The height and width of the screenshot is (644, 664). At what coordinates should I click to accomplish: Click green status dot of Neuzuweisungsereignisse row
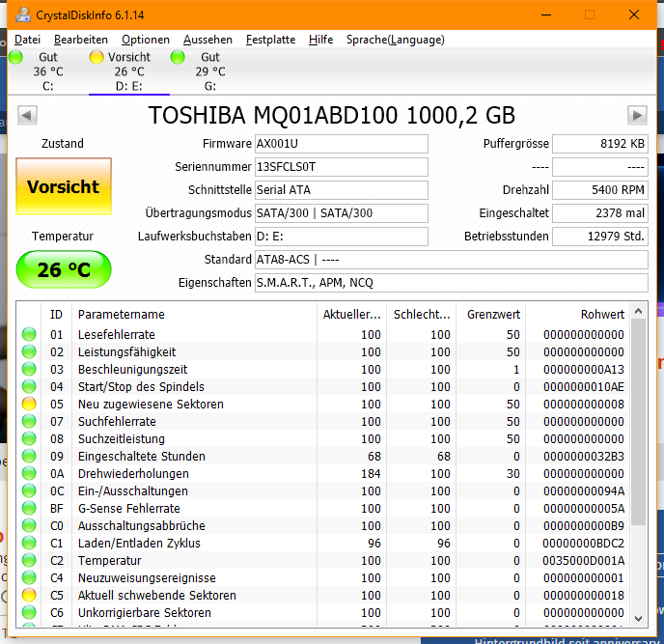tap(29, 577)
